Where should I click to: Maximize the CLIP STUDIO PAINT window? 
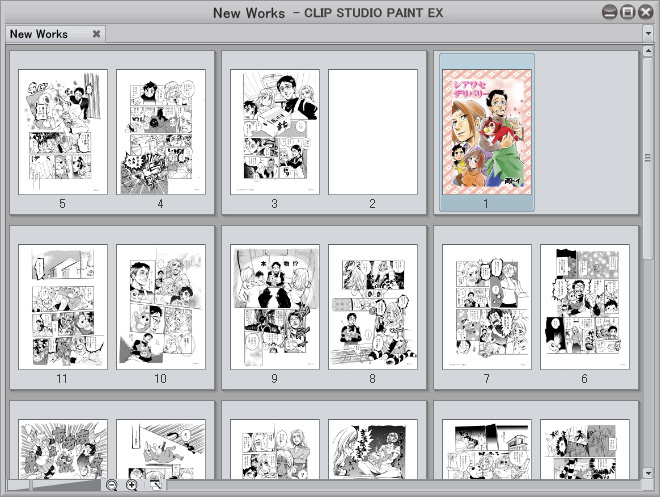pos(627,12)
